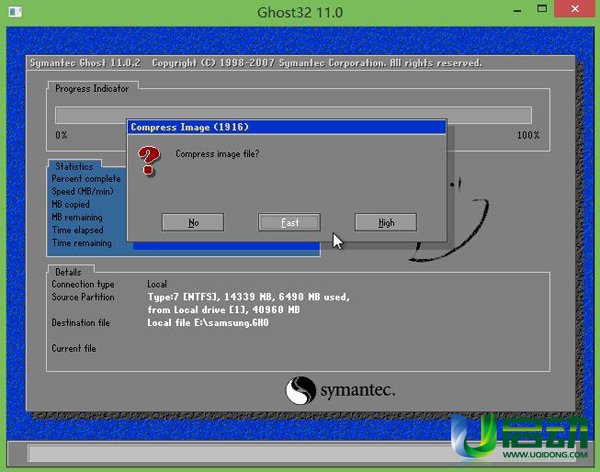Maximize the Ghost32 11.0 window

pyautogui.click(x=542, y=9)
